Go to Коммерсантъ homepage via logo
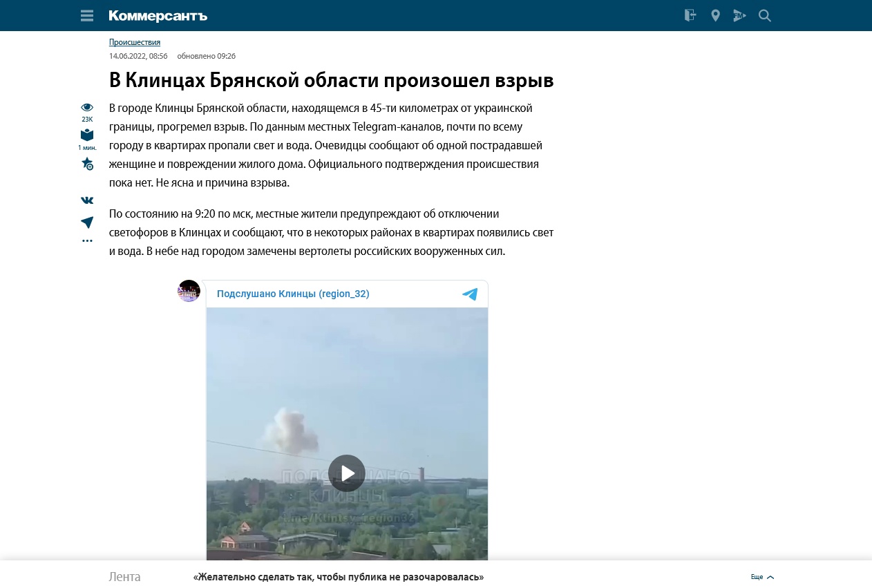 point(158,16)
